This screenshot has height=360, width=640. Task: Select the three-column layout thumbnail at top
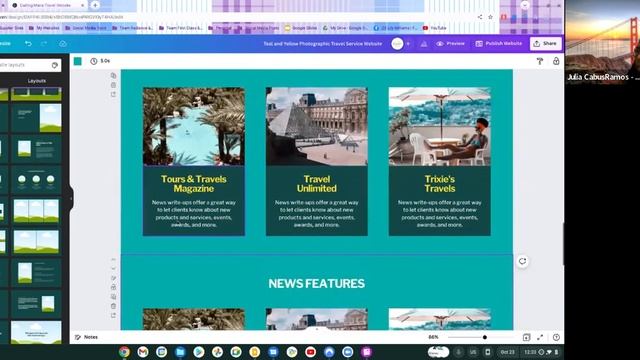[36, 94]
